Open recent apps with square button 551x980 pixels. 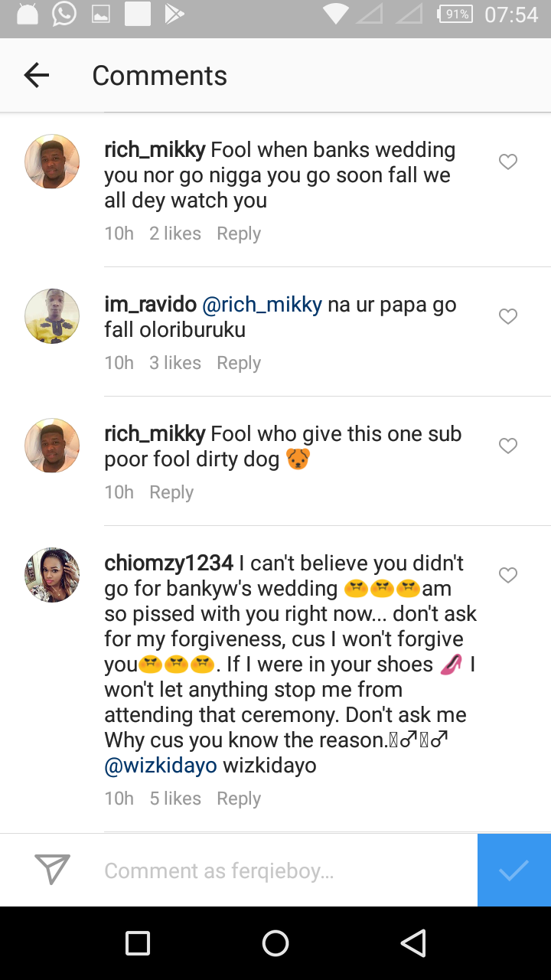point(138,943)
